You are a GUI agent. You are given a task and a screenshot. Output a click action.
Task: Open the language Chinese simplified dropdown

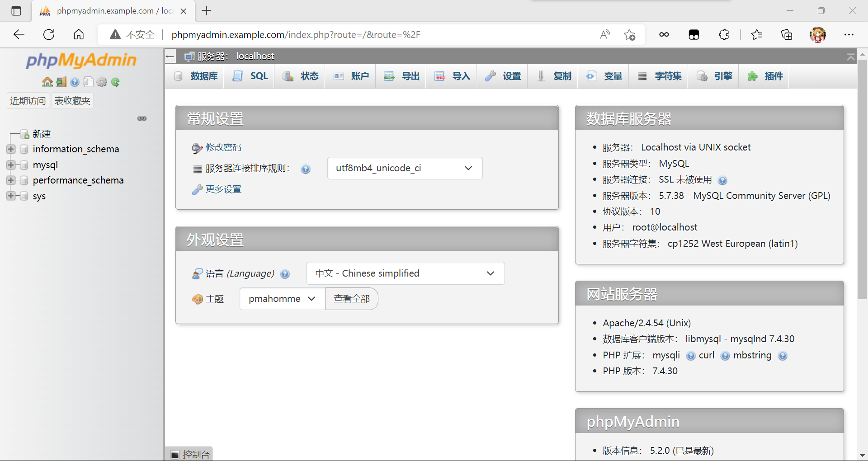point(405,273)
